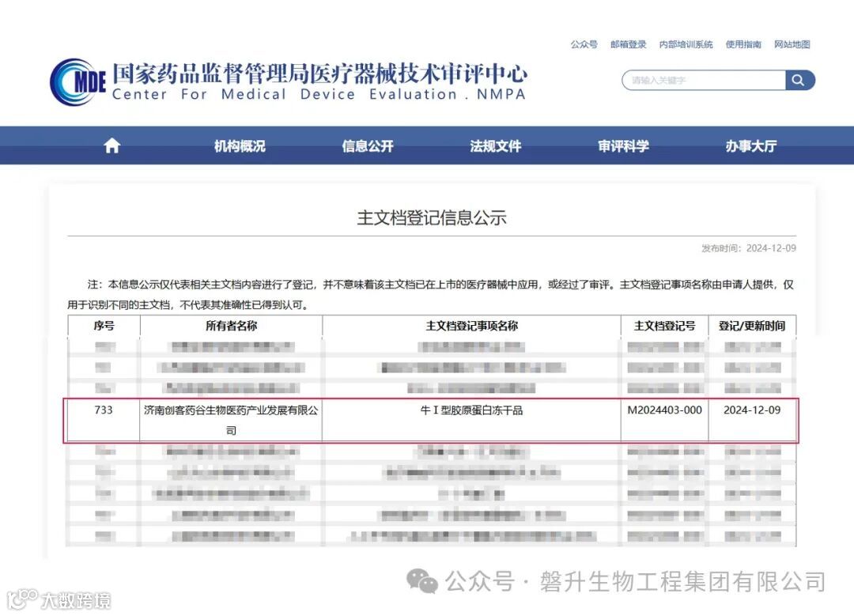Open the 机构概况 menu

[x=240, y=146]
